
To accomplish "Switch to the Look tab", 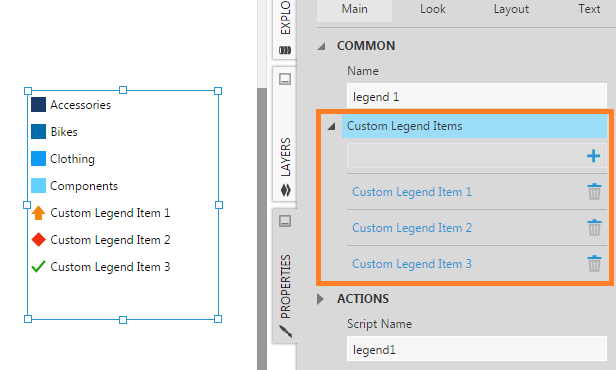I will coord(433,9).
